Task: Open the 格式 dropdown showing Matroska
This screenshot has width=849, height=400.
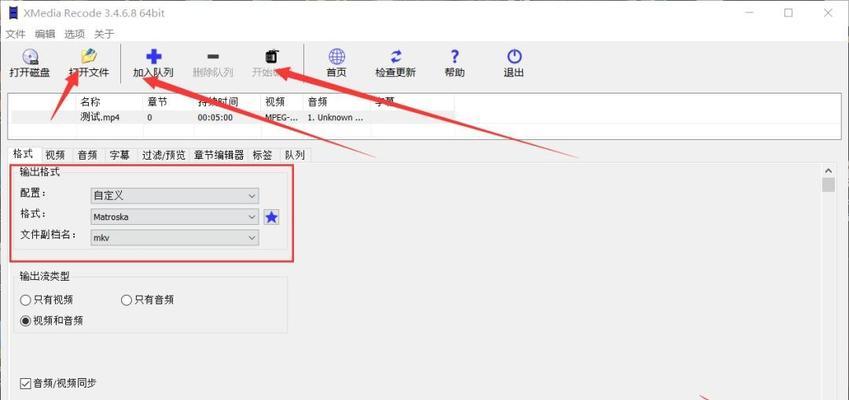Action: pyautogui.click(x=174, y=217)
